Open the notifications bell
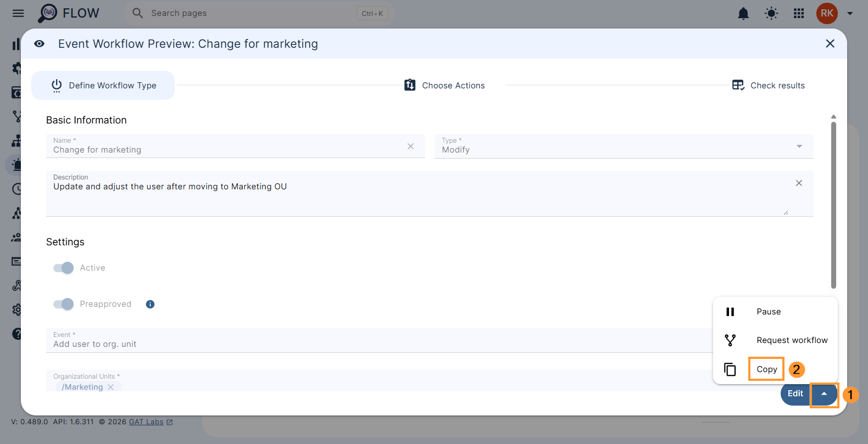Viewport: 868px width, 444px height. (743, 13)
